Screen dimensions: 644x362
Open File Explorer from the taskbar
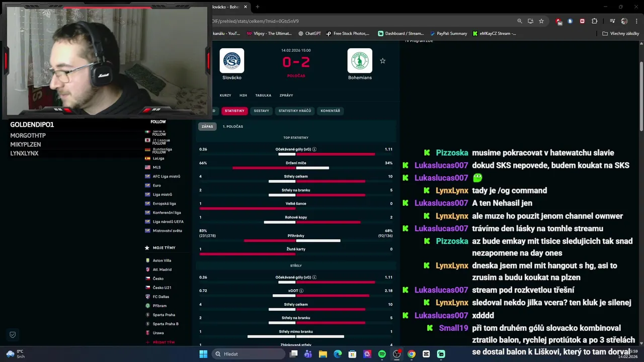coord(323,354)
